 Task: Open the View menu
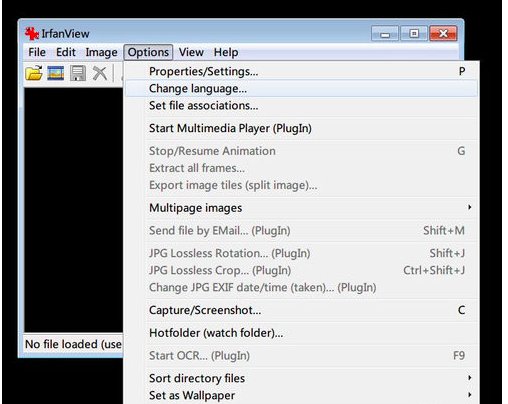191,52
